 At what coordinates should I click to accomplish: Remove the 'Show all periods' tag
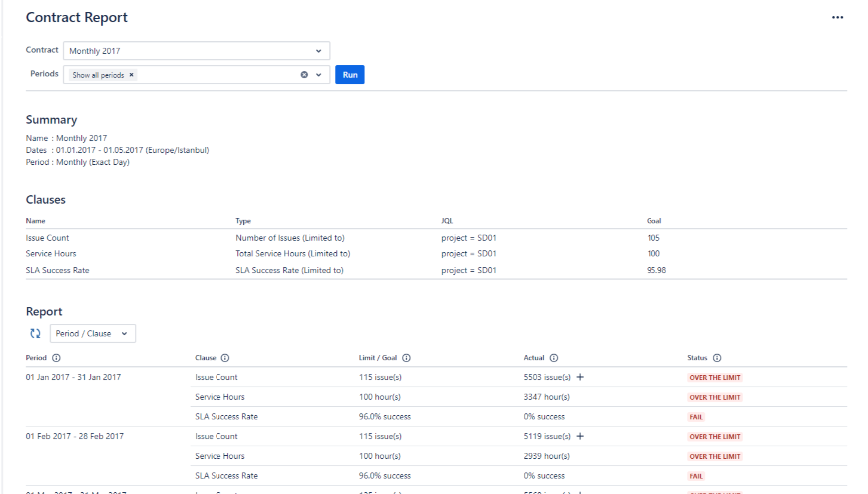pos(132,75)
